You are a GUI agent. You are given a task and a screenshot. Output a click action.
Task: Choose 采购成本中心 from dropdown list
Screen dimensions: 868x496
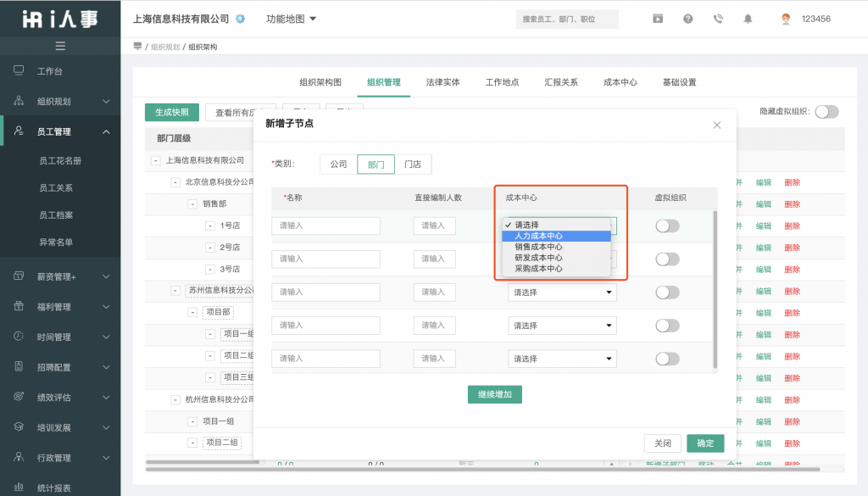(556, 269)
